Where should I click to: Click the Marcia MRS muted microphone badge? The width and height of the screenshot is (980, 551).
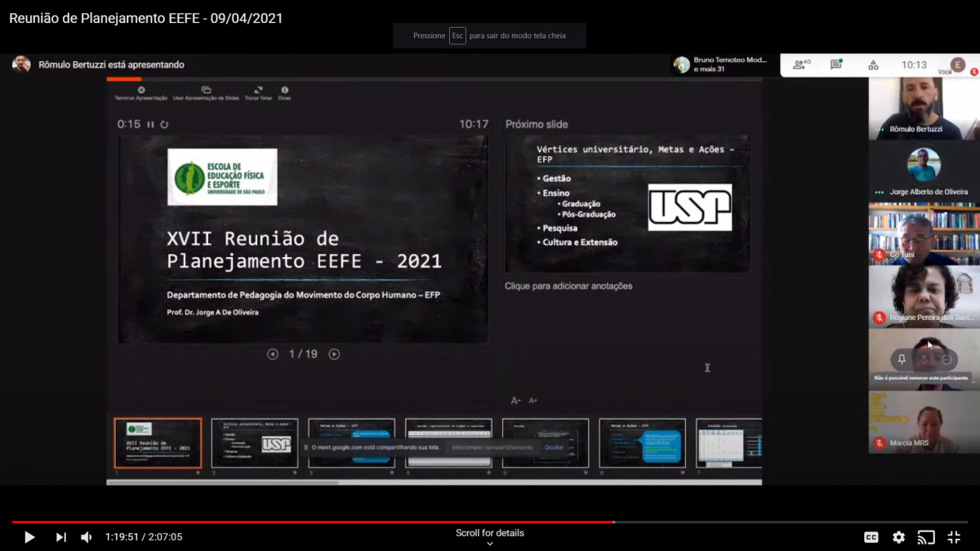pos(880,443)
